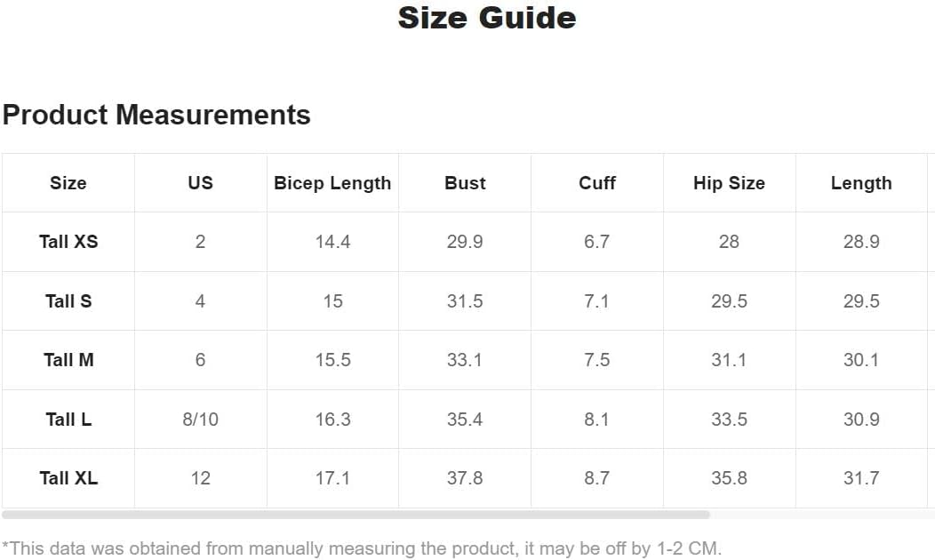This screenshot has height=560, width=935.
Task: Click the Tall M row label
Action: pyautogui.click(x=68, y=360)
